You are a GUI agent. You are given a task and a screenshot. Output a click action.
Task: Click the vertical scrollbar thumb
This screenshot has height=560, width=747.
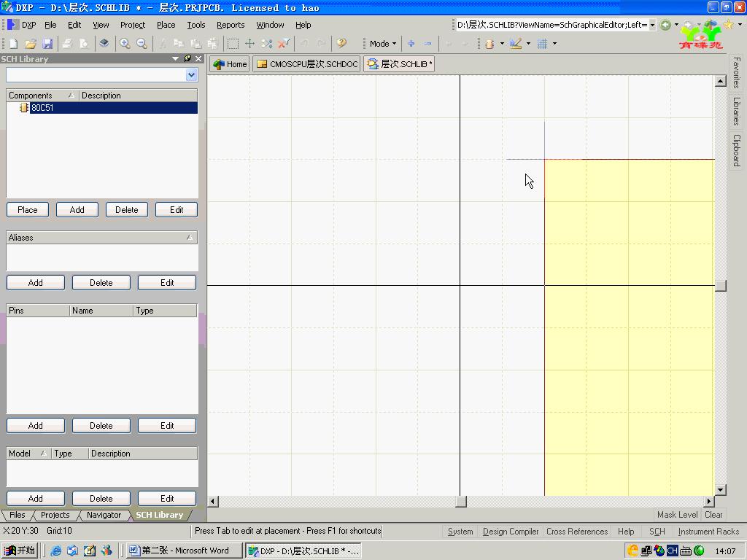[721, 286]
